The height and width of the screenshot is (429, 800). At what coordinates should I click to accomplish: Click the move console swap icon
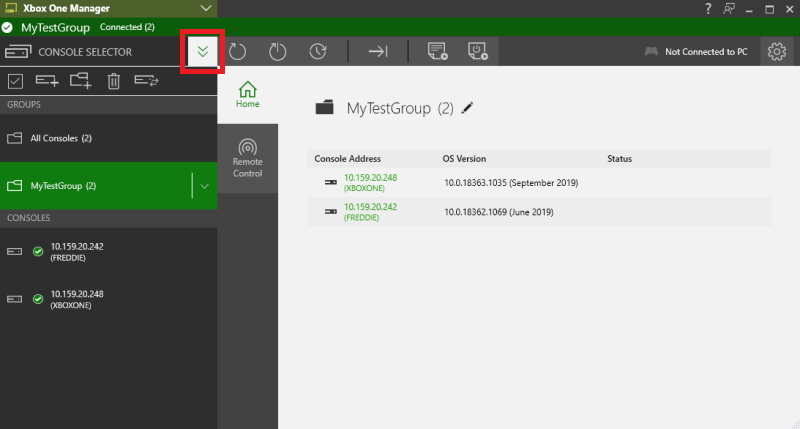click(146, 81)
